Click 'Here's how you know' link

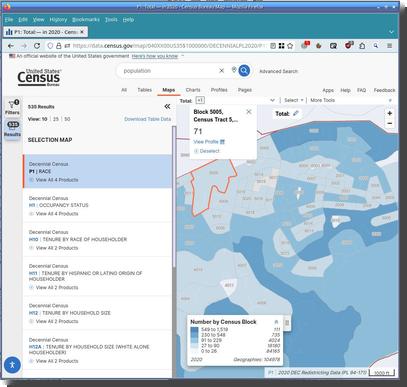[155, 56]
